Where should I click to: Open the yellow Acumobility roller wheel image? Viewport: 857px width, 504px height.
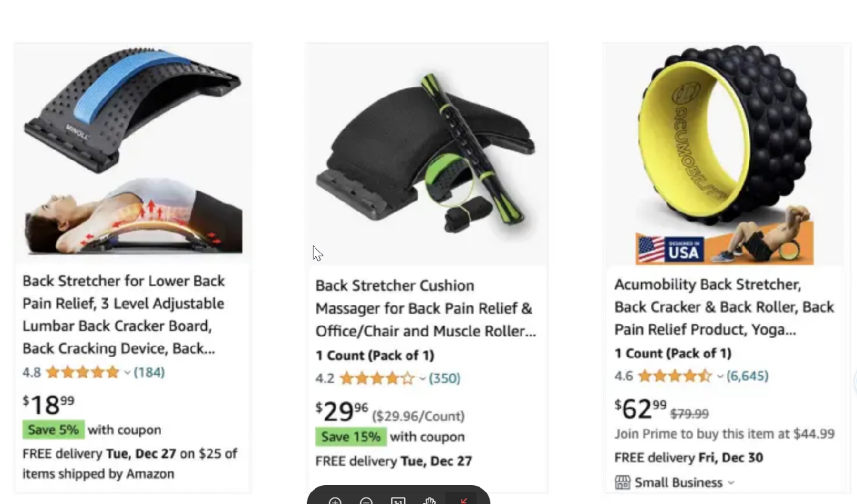coord(724,155)
